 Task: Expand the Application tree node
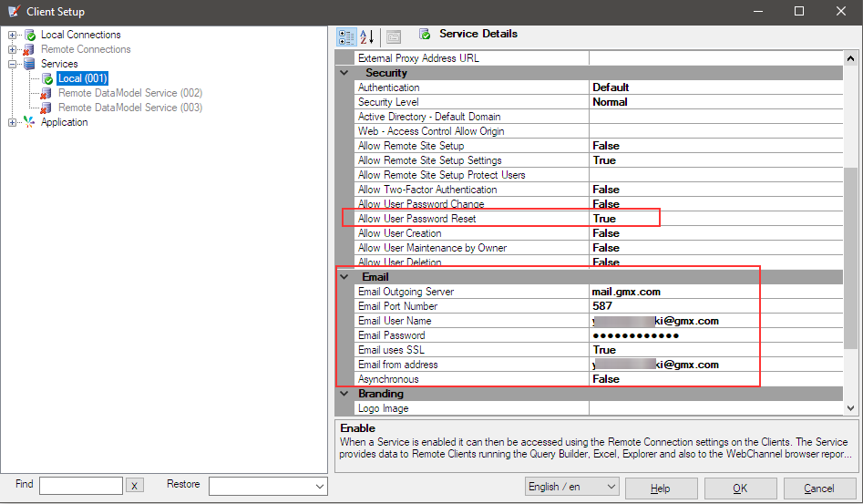click(x=12, y=122)
